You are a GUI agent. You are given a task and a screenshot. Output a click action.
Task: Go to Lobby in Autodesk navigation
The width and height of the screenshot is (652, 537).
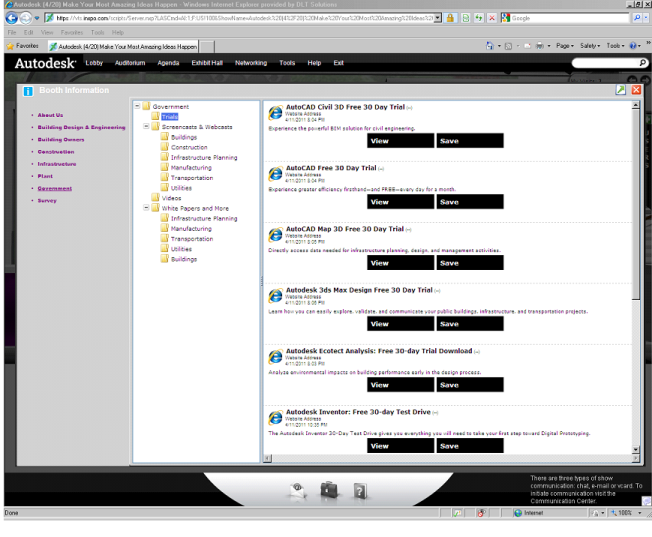(x=94, y=63)
